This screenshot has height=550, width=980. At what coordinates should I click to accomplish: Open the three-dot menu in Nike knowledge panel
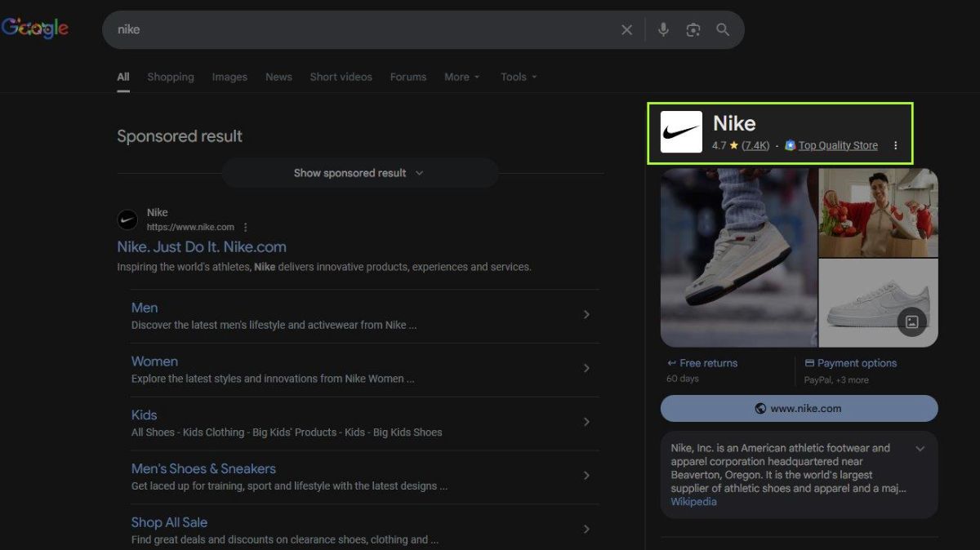pos(895,146)
